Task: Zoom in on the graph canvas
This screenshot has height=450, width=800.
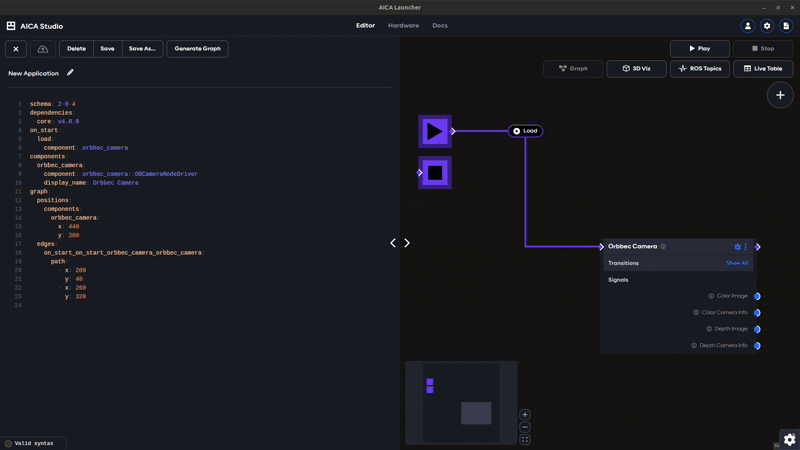Action: (x=524, y=415)
